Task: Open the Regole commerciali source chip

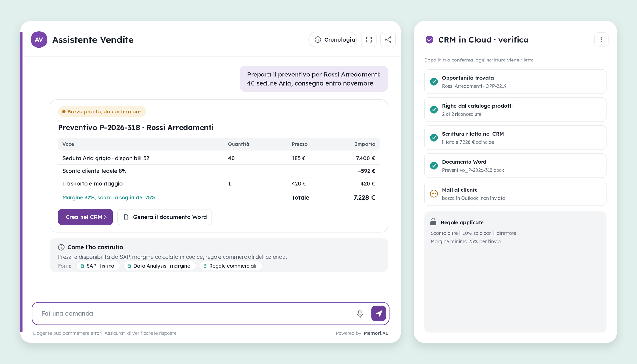Action: tap(230, 266)
